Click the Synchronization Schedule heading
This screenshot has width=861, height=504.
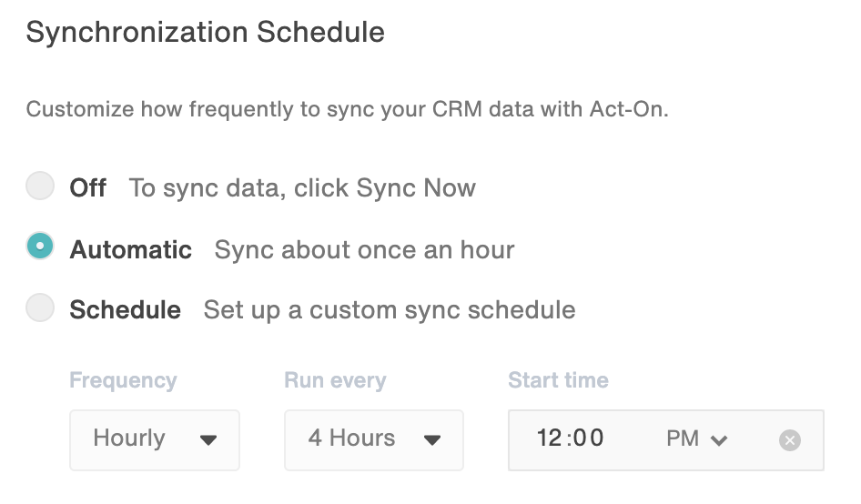tap(206, 32)
